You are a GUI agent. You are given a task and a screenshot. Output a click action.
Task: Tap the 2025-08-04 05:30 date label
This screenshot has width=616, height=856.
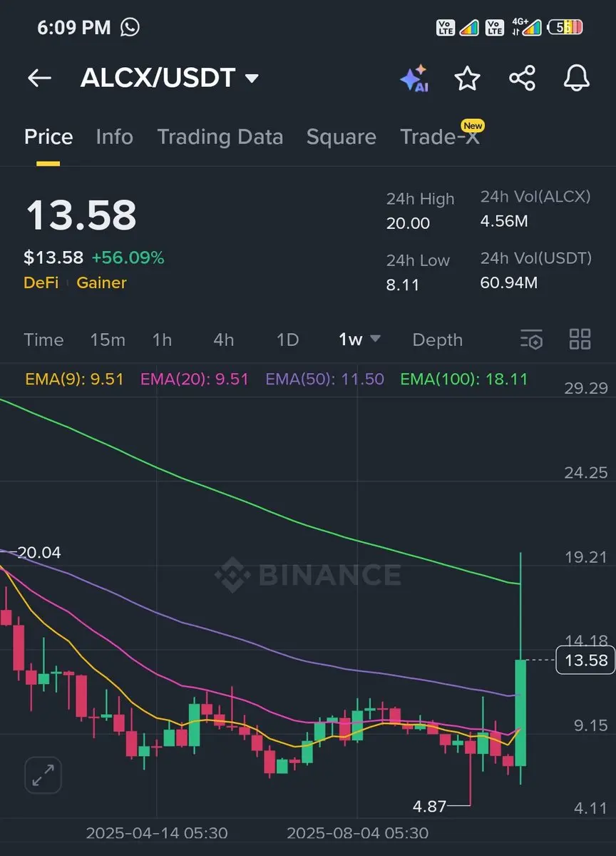[x=357, y=833]
